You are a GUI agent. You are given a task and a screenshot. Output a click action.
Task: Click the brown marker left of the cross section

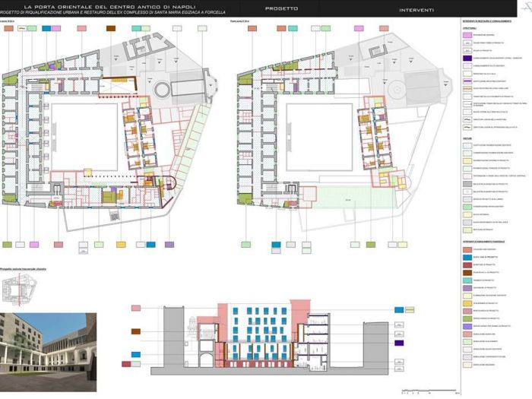click(136, 331)
